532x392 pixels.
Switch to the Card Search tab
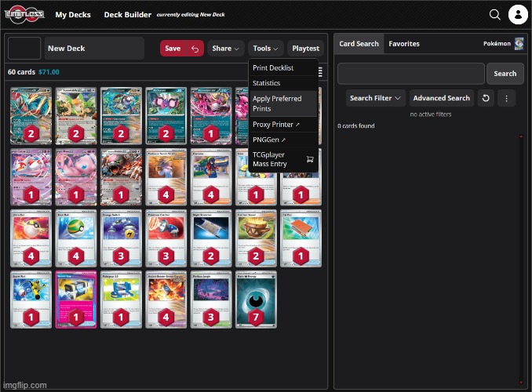coord(359,44)
